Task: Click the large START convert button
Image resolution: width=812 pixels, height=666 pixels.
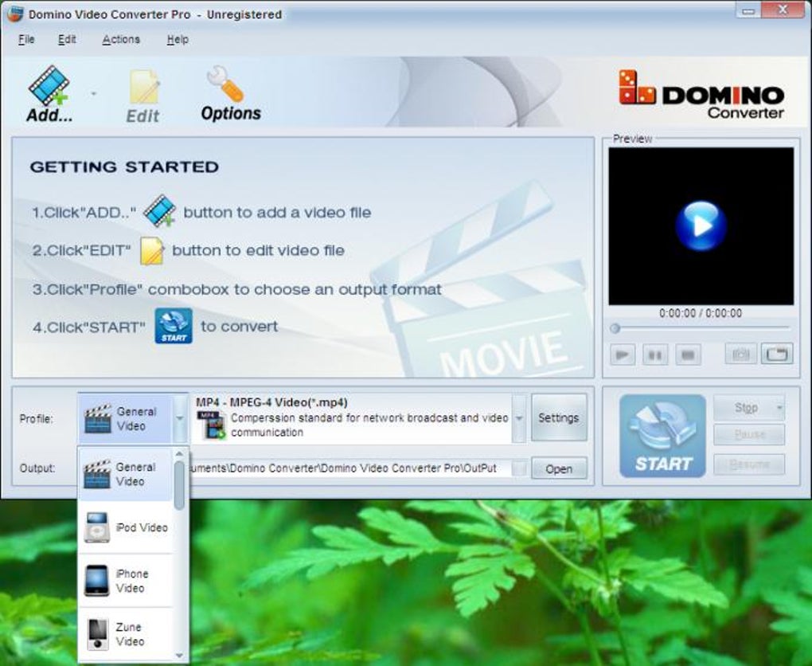Action: pyautogui.click(x=663, y=436)
